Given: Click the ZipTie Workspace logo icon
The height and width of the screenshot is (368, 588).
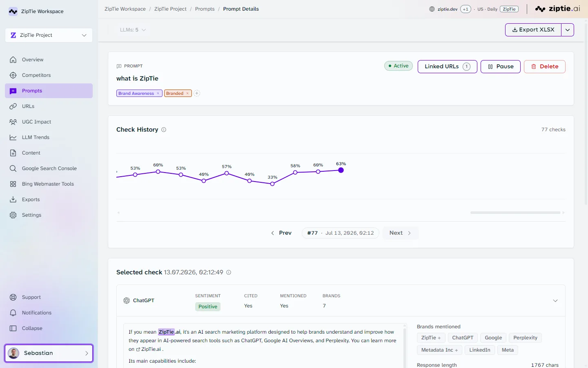Looking at the screenshot, I should click(13, 11).
